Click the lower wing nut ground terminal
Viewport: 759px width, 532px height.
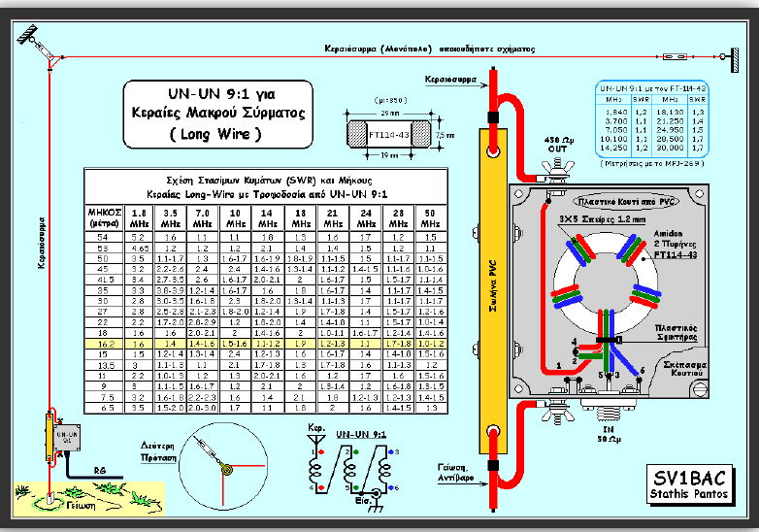(x=558, y=410)
